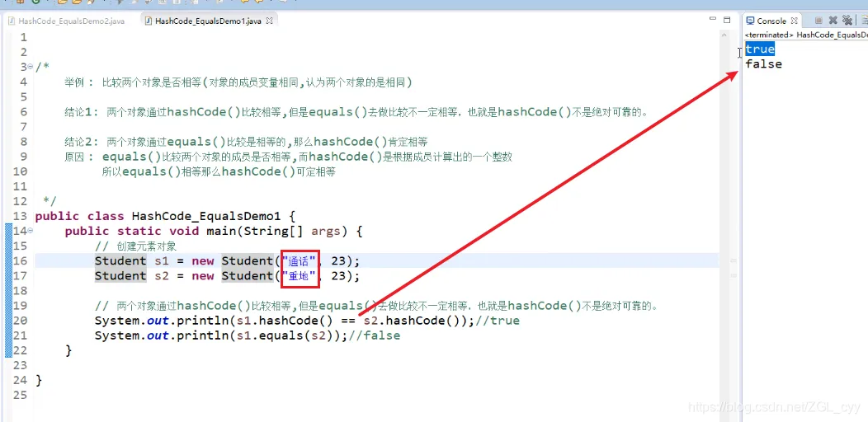This screenshot has width=868, height=422.
Task: Activate the Console tab
Action: click(x=771, y=21)
